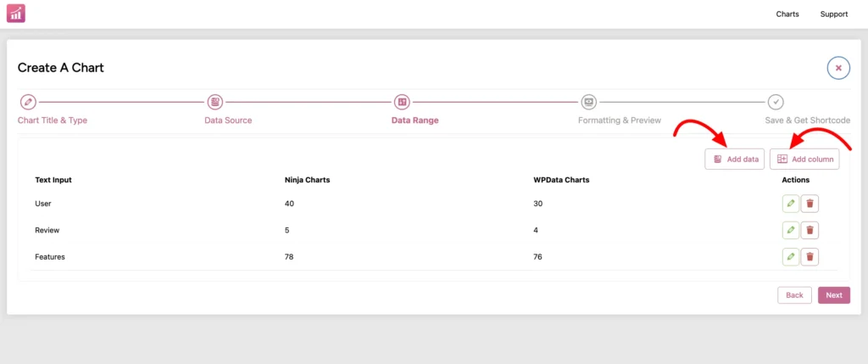Screen dimensions: 868x364
Task: Click the Back button
Action: tap(794, 295)
